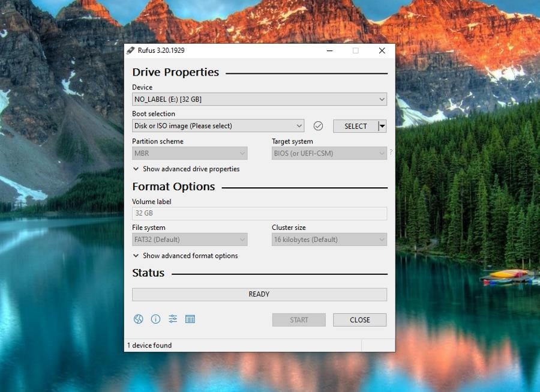The width and height of the screenshot is (540, 392).
Task: Open the File system dropdown
Action: (x=242, y=239)
